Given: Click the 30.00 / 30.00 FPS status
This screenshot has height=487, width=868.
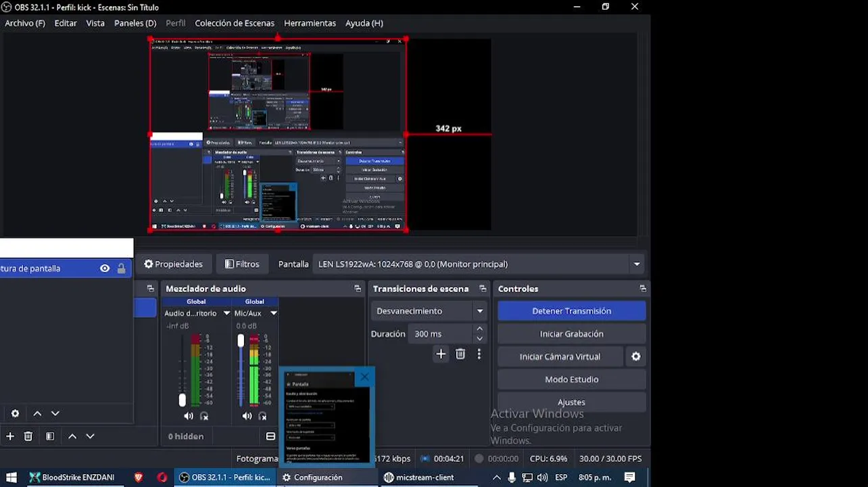Looking at the screenshot, I should pos(610,459).
